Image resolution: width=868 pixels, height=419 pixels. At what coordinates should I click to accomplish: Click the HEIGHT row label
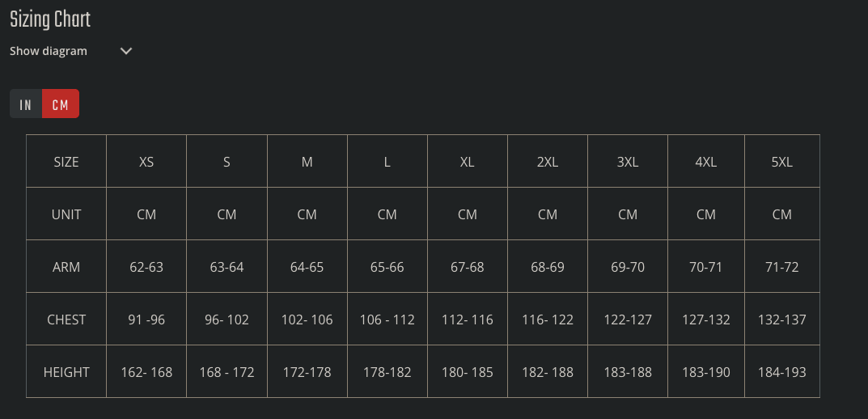pyautogui.click(x=66, y=372)
